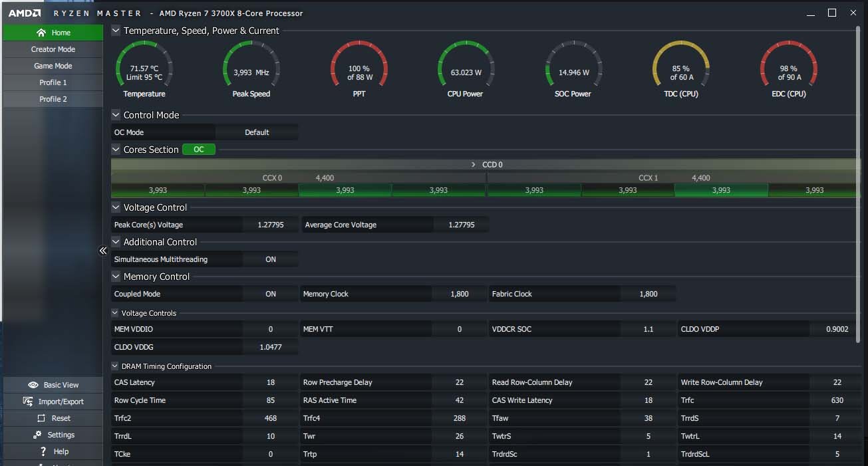
Task: Click the VDDCR SOC value 1.1
Action: (649, 329)
